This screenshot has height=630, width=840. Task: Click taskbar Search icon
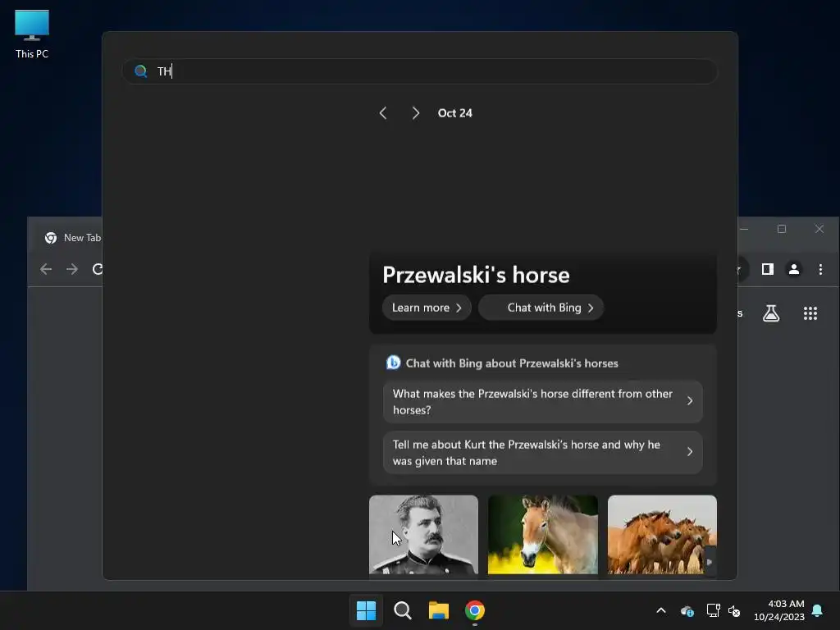coord(402,610)
